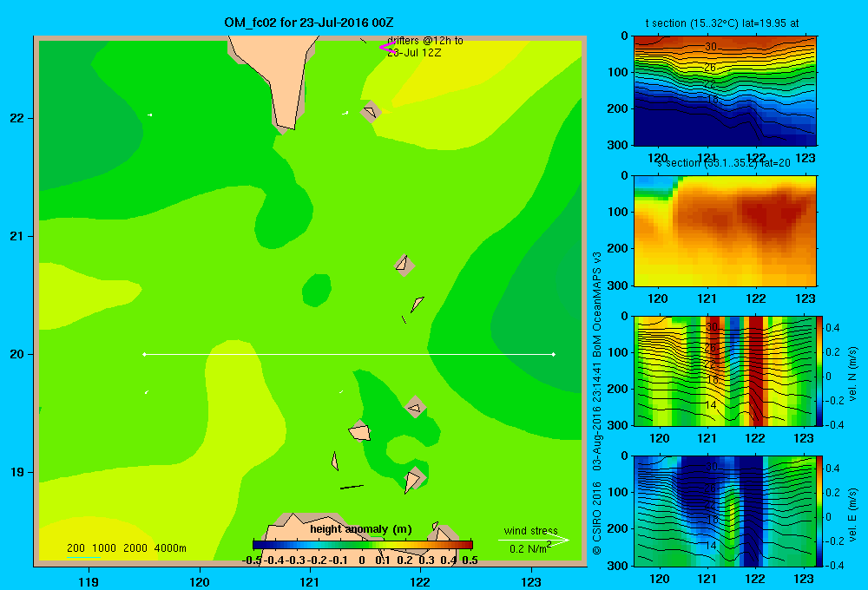Viewport: 868px width, 590px height.
Task: Click the vertical CSIRO BoM OceanMAPS v3 credit text
Action: [597, 403]
